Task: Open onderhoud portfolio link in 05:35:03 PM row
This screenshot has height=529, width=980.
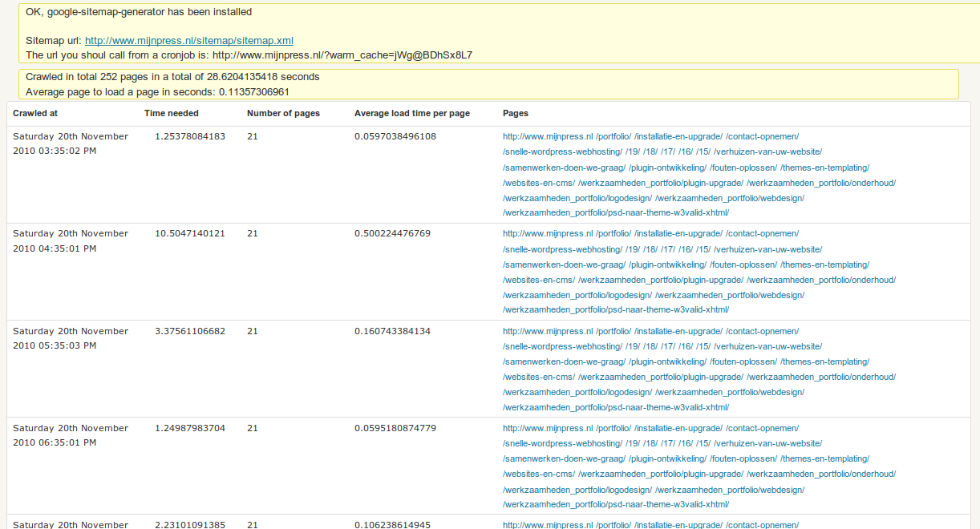Action: (821, 377)
